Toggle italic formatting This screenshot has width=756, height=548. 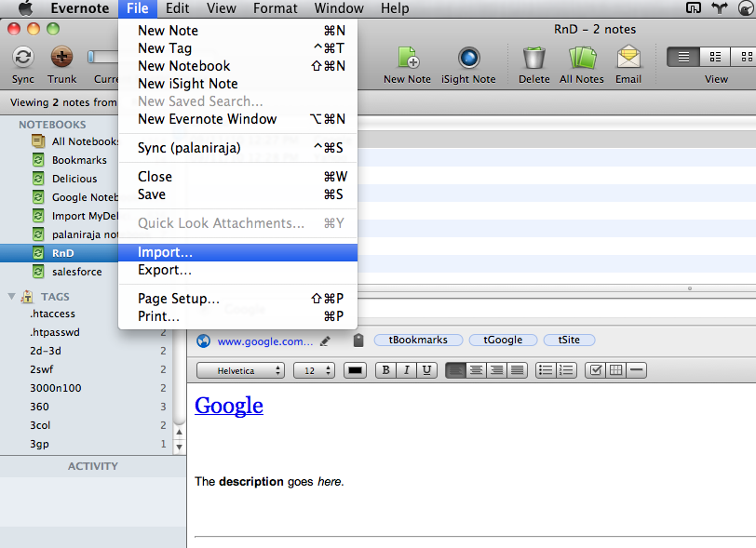407,370
